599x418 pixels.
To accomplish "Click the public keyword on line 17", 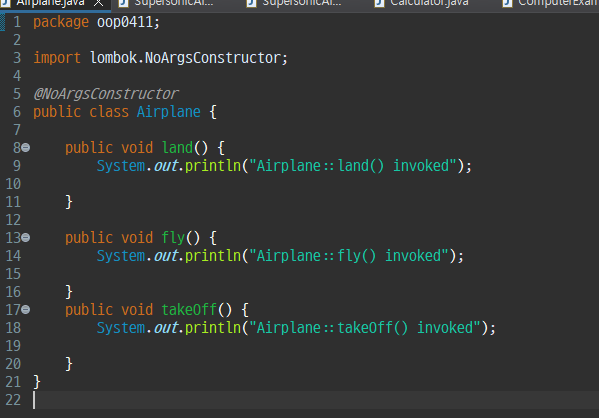I will point(89,310).
